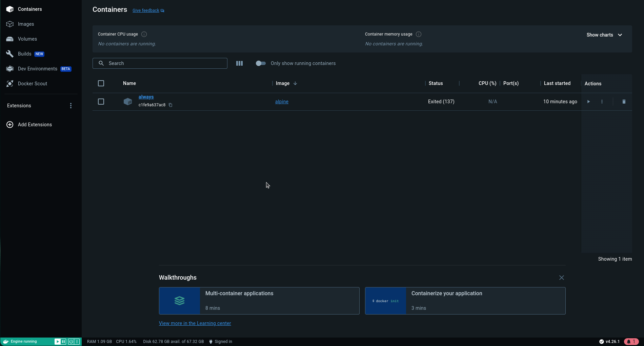The height and width of the screenshot is (346, 644).
Task: Click the Images sidebar icon
Action: pos(10,24)
